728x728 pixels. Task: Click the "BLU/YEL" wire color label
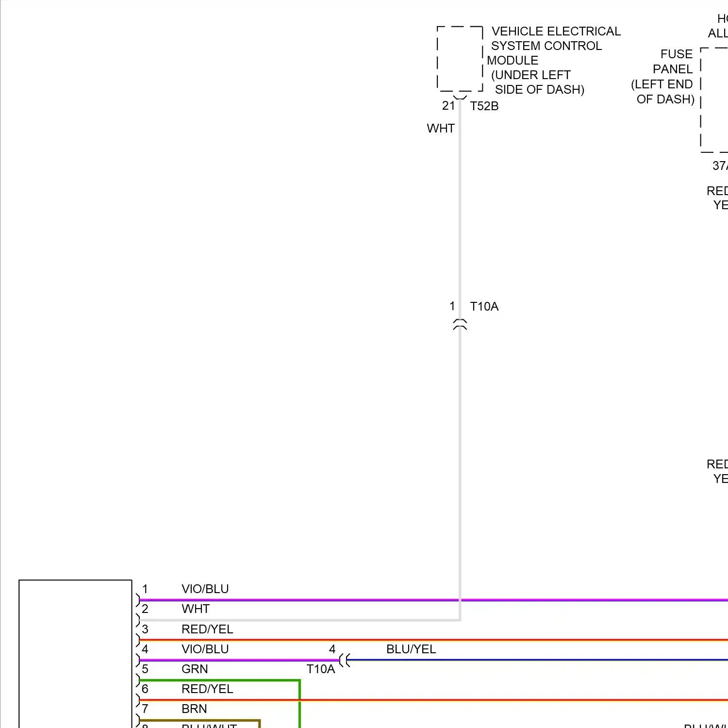point(411,649)
